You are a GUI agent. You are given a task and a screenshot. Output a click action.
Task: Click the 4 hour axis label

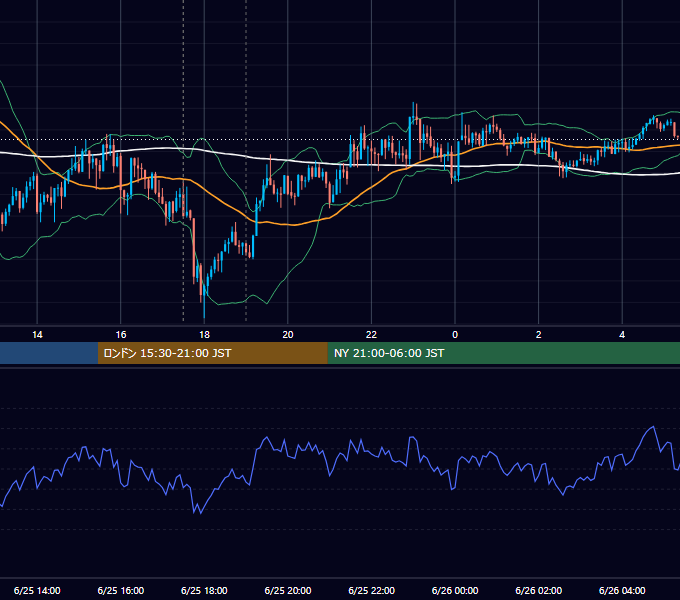coord(622,335)
